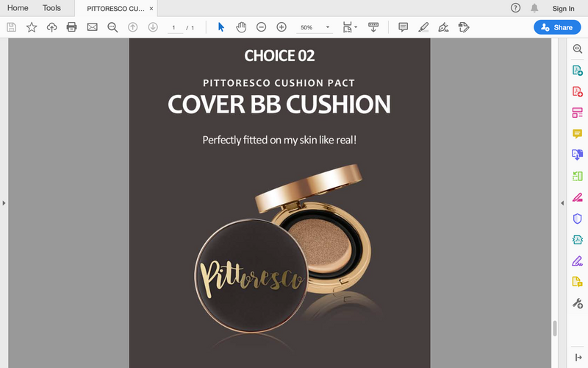Open Redact tool in sidebar
Viewport: 588px width, 368px height.
coord(578,197)
